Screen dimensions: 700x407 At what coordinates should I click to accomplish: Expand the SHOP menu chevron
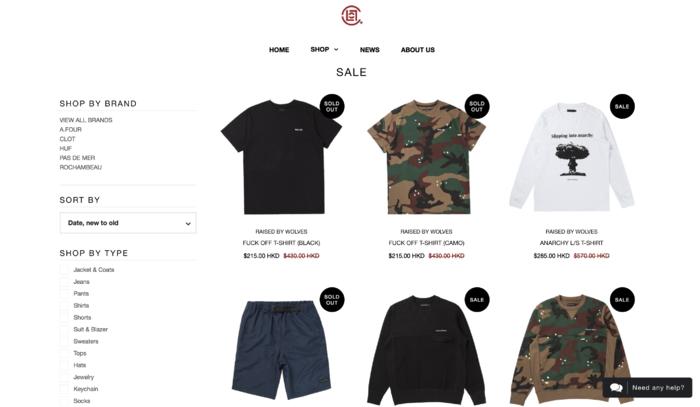point(336,50)
